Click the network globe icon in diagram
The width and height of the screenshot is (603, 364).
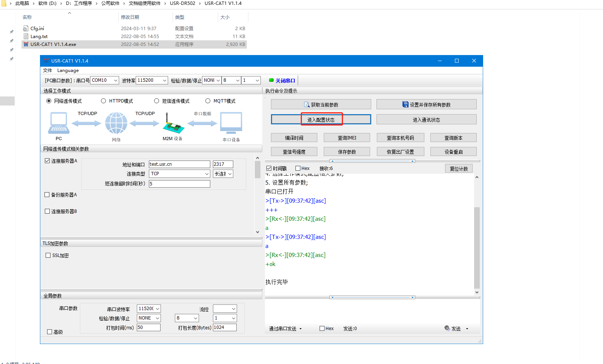pyautogui.click(x=116, y=123)
